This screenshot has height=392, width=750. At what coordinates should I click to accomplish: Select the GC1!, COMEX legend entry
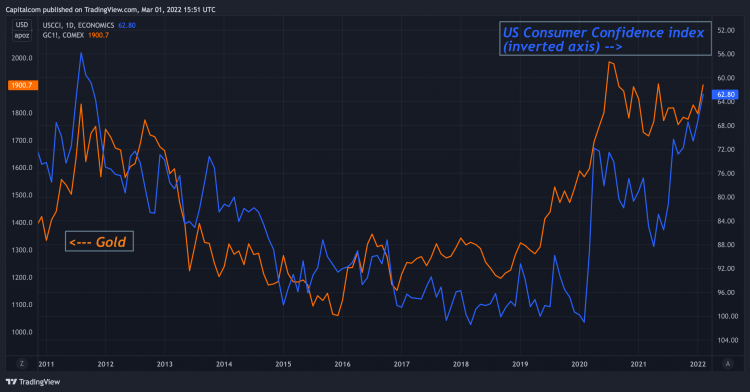coord(63,35)
